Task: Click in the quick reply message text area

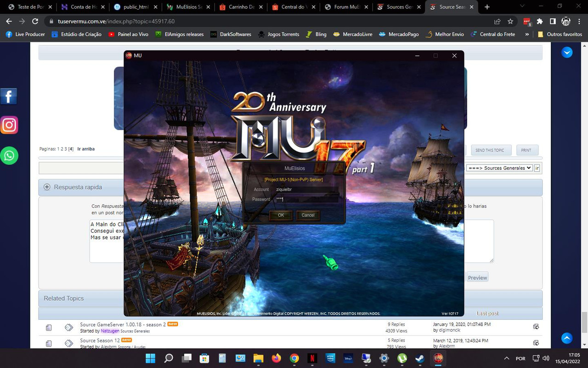Action: 292,241
